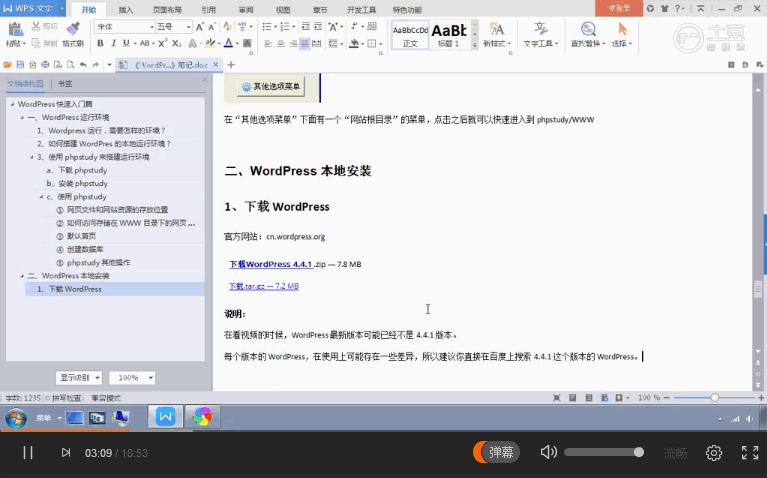Image resolution: width=767 pixels, height=478 pixels.
Task: Open the borders dropdown arrow
Action: point(381,44)
